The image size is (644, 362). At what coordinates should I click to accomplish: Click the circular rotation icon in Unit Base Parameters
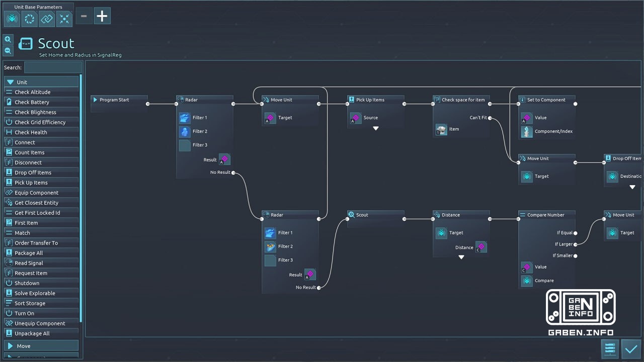(x=29, y=19)
